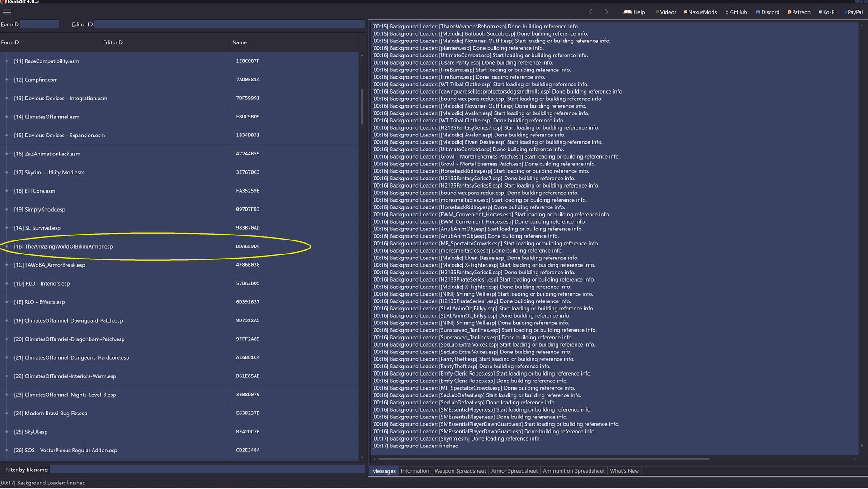
Task: Expand the [1D] RLO - Interiors.esp node
Action: click(x=7, y=283)
